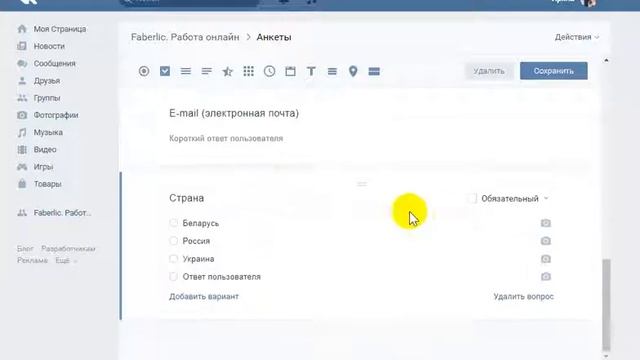Open the Действия dropdown menu
Screen dimensions: 640x360
click(577, 37)
